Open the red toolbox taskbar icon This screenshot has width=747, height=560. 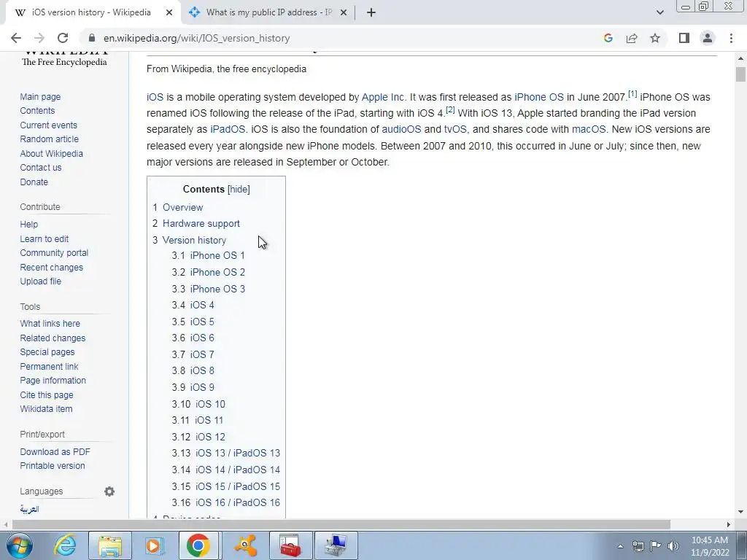click(290, 545)
